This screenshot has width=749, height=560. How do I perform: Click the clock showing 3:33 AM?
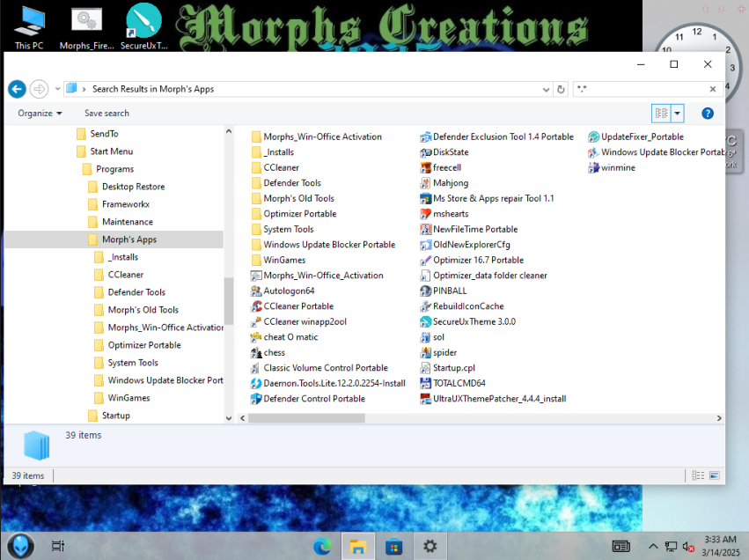click(720, 540)
